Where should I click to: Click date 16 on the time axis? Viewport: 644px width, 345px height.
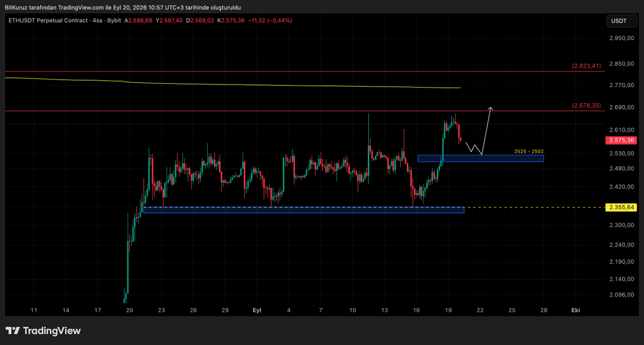coord(416,311)
